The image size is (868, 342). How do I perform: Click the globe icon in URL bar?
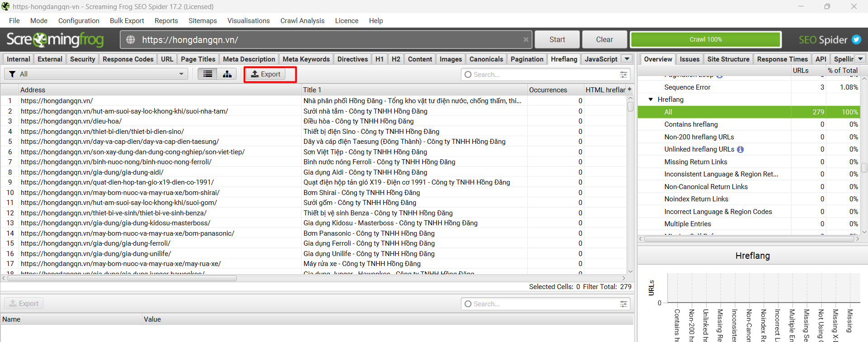(x=131, y=40)
